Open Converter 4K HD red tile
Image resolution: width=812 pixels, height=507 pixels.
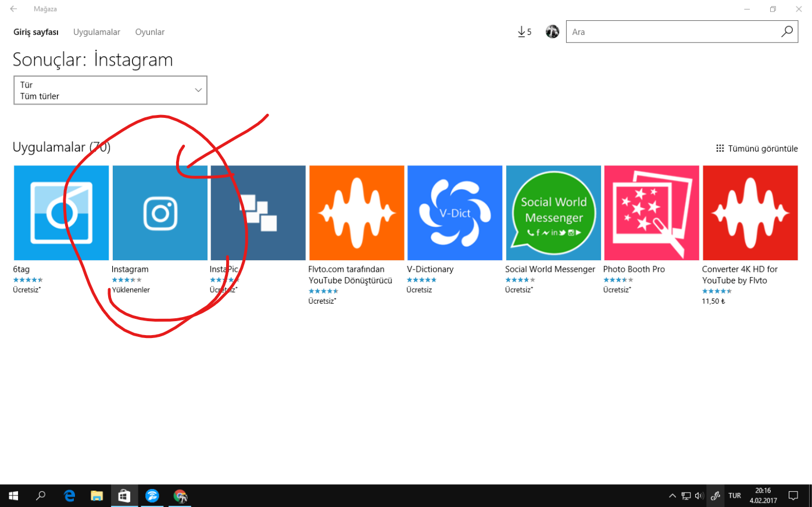pos(750,213)
